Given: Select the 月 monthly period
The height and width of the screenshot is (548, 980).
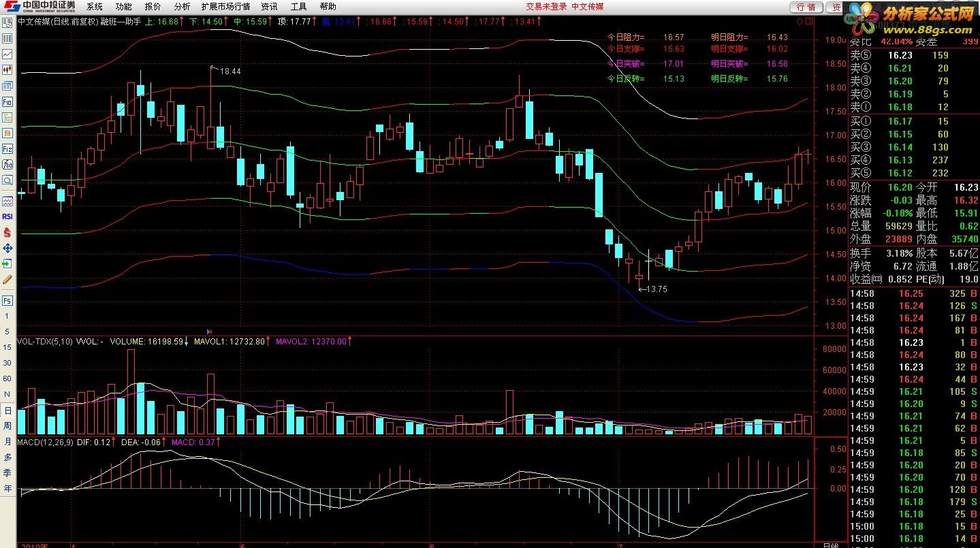Looking at the screenshot, I should point(7,442).
